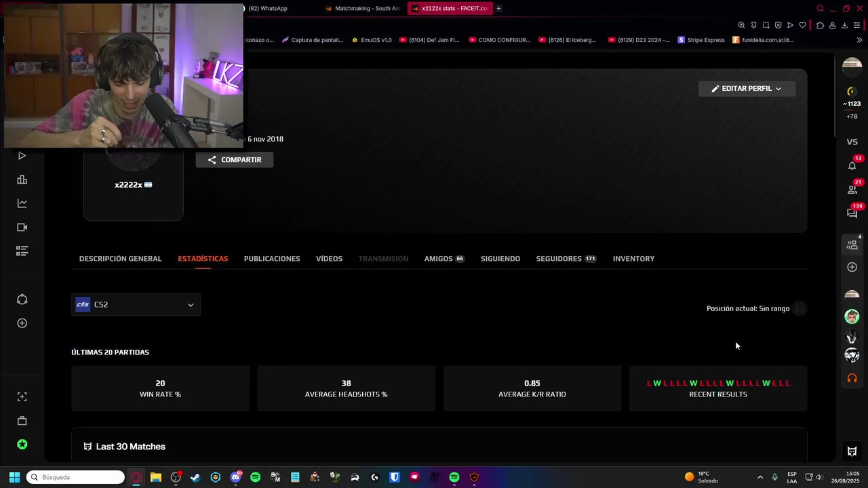The height and width of the screenshot is (488, 868).
Task: Open the party lobby icon on right bar
Action: click(x=852, y=245)
